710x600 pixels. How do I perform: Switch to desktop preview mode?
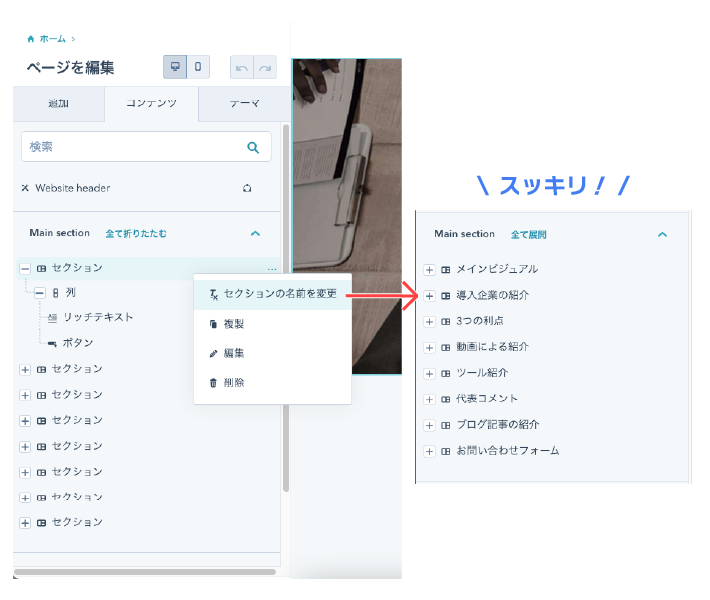click(175, 67)
